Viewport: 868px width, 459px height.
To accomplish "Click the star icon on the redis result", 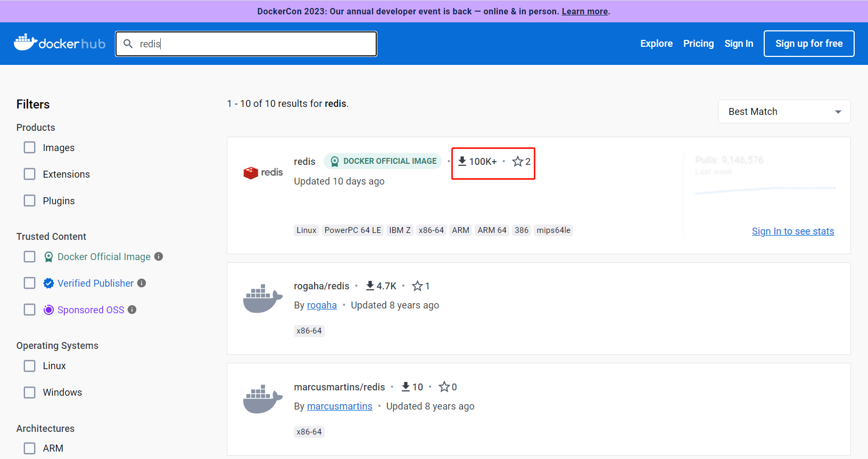I will (518, 161).
